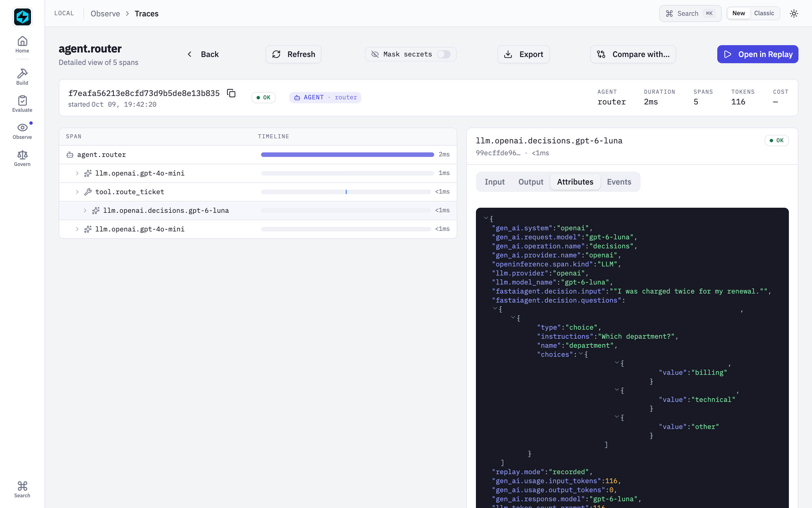Click the play icon in Open in Replay
The width and height of the screenshot is (812, 508).
click(x=727, y=54)
